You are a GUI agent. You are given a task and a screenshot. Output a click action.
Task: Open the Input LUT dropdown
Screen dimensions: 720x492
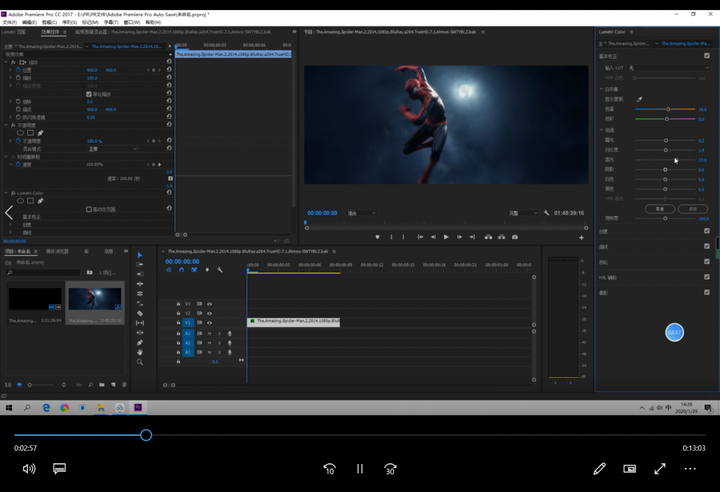tap(669, 68)
